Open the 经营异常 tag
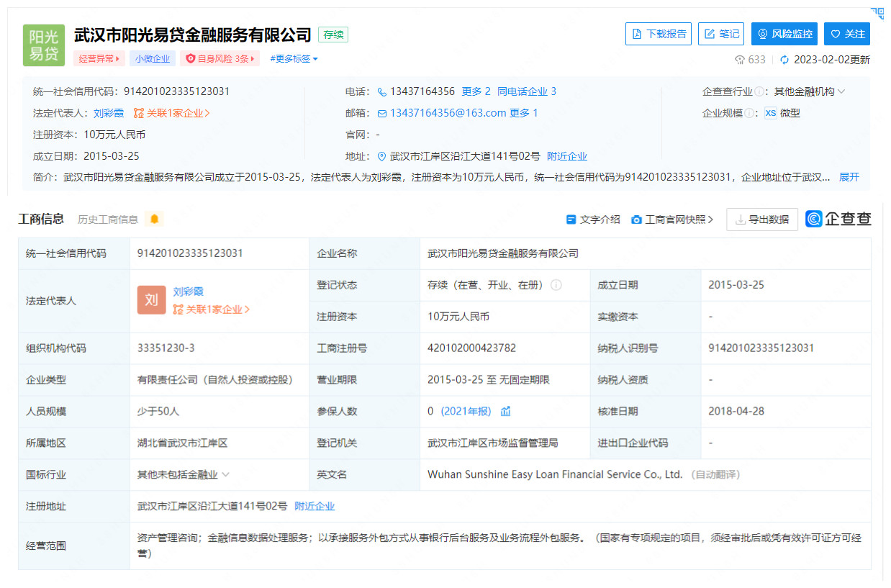 99,59
